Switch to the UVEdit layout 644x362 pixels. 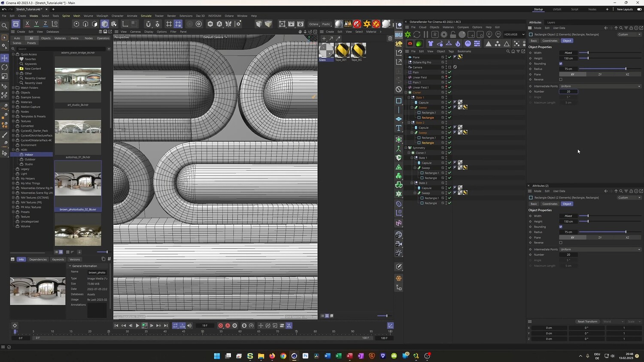click(x=557, y=9)
